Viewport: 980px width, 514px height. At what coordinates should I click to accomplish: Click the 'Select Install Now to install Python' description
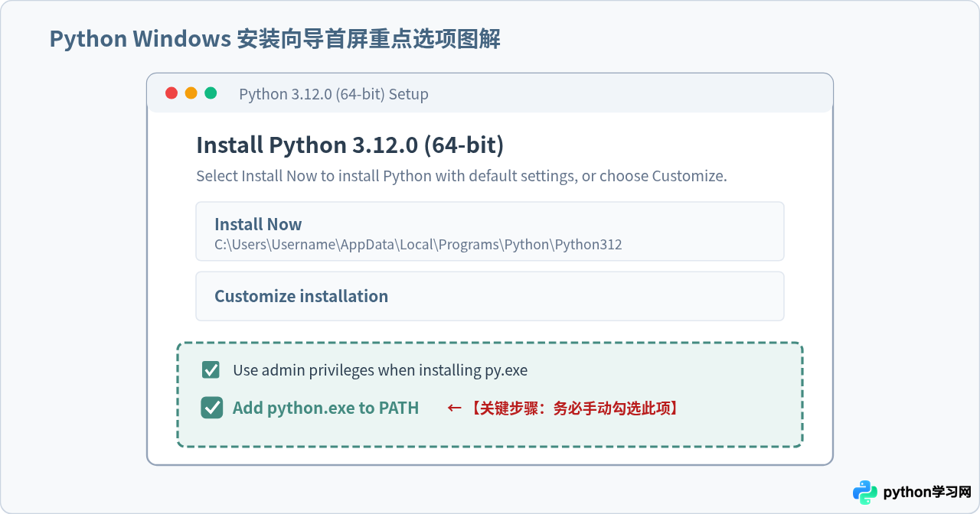(462, 176)
